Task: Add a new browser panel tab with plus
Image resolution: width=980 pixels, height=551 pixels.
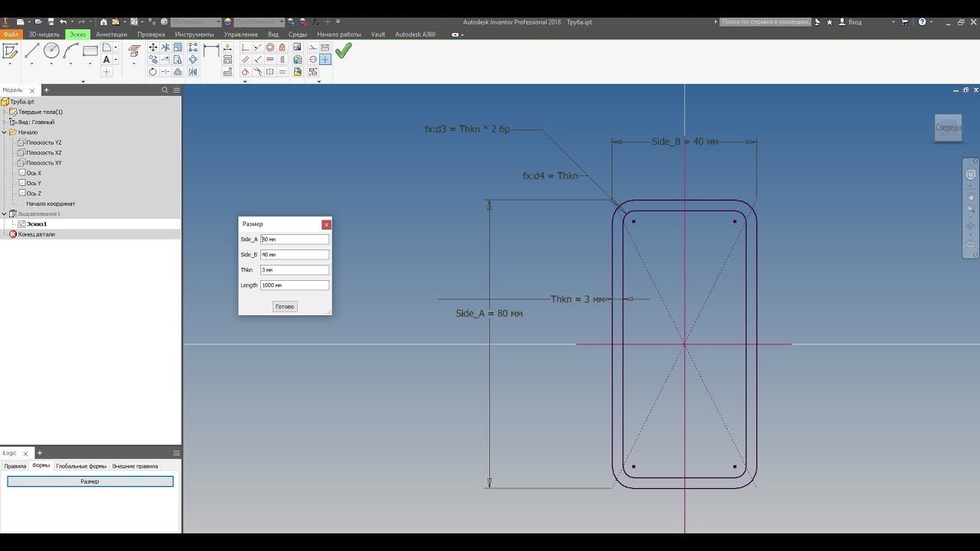Action: (46, 90)
